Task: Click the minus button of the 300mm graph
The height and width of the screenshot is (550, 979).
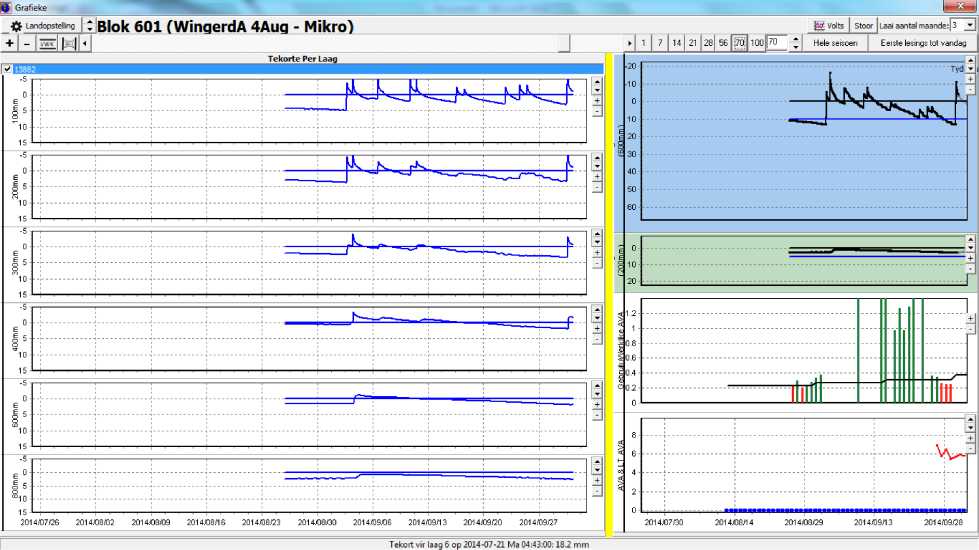Action: point(597,263)
